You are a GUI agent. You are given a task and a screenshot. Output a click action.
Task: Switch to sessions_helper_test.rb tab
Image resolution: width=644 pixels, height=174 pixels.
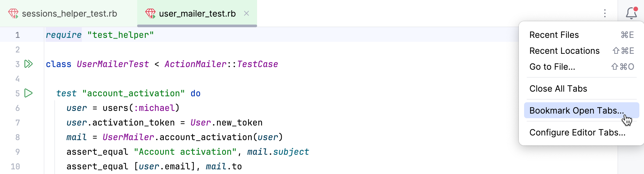click(69, 14)
